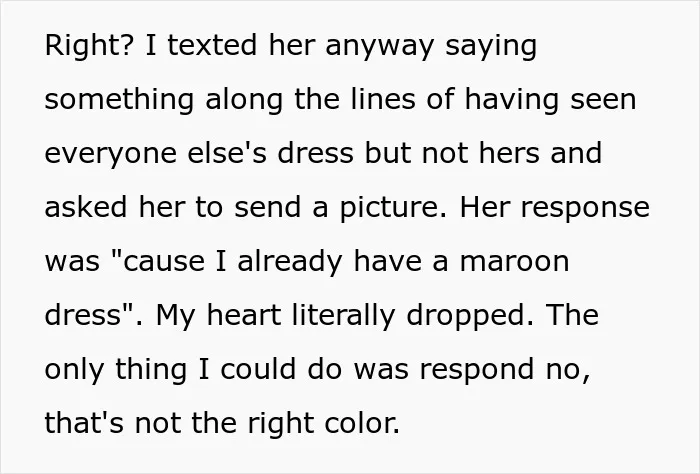The height and width of the screenshot is (474, 700).
Task: Click the word "saying" ending first line
Action: (491, 47)
